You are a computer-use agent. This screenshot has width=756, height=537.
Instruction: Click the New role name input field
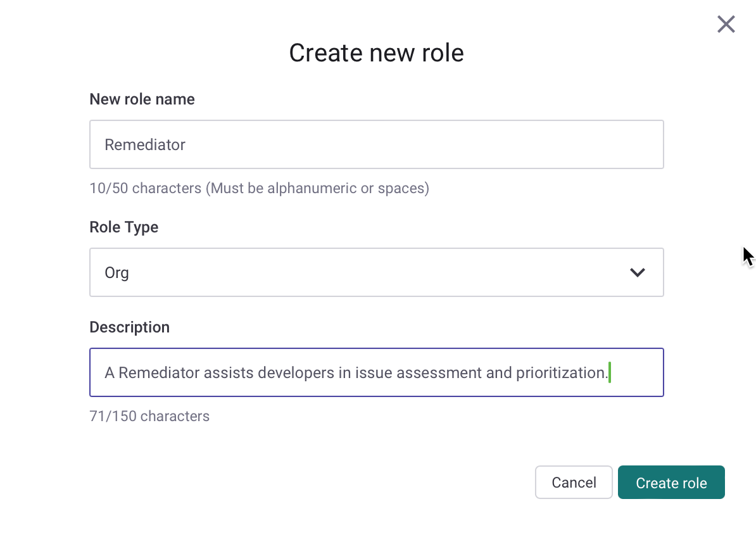pyautogui.click(x=376, y=144)
